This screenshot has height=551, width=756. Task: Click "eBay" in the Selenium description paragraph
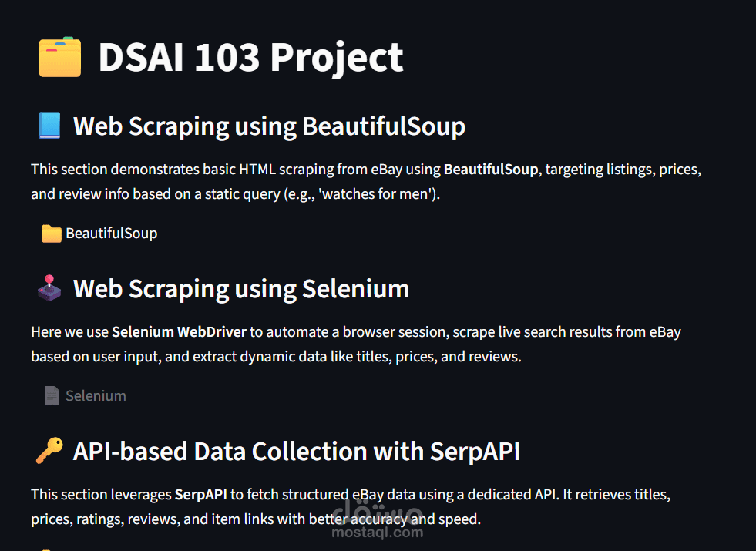click(664, 332)
